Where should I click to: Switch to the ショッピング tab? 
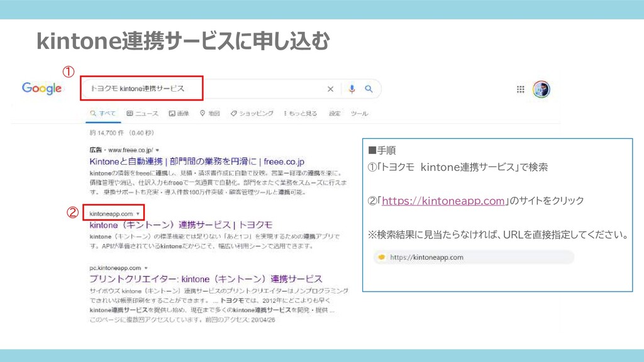(252, 113)
